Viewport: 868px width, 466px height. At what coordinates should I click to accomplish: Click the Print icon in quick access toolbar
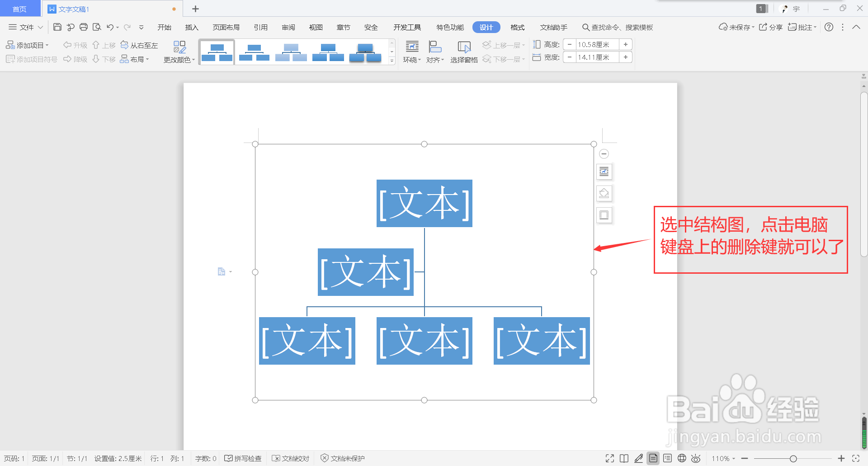point(84,27)
